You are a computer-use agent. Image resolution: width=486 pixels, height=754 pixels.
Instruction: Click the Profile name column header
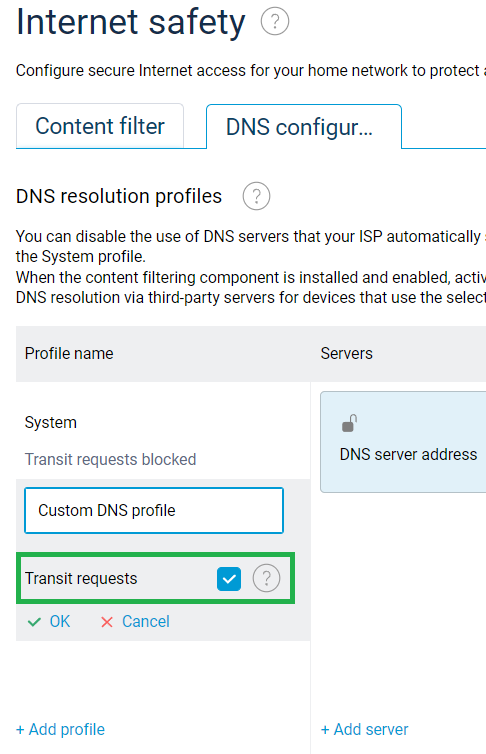(x=69, y=353)
